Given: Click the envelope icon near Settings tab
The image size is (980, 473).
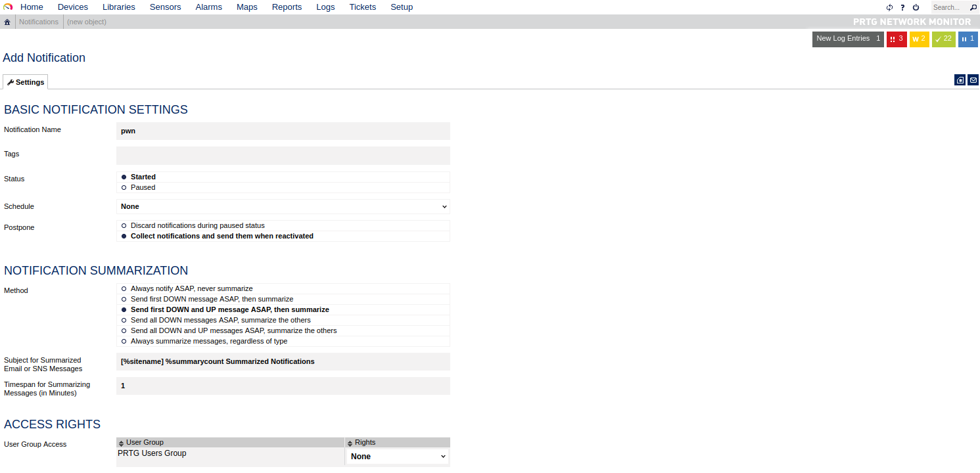Looking at the screenshot, I should click(x=973, y=80).
